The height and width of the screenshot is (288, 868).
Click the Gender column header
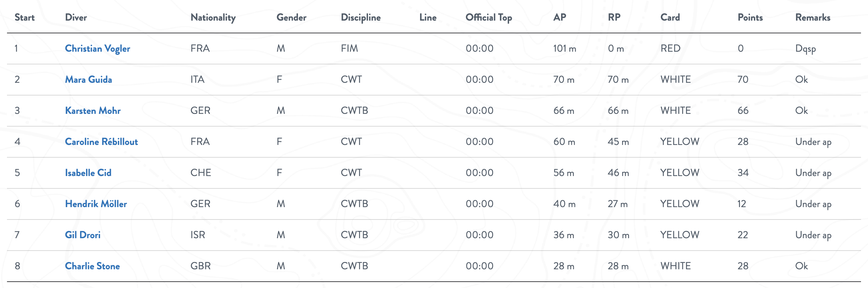(x=291, y=17)
